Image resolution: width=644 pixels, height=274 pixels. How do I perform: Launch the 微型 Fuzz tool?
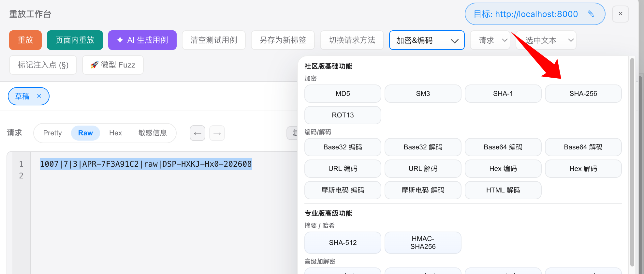tap(113, 65)
